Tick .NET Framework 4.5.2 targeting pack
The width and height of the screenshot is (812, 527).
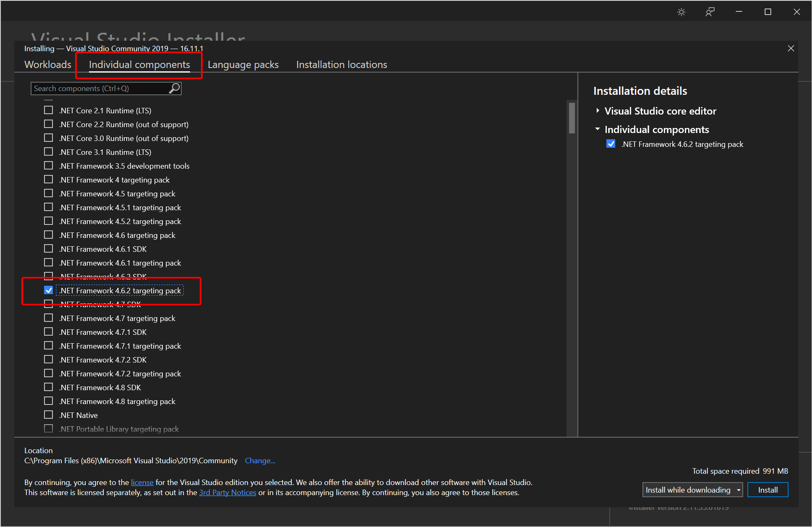(49, 221)
